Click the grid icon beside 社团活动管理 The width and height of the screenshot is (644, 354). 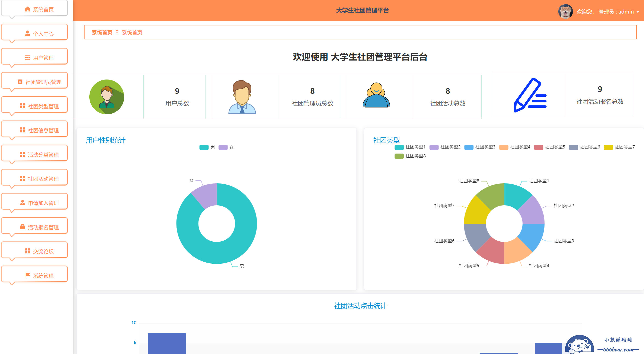[22, 178]
